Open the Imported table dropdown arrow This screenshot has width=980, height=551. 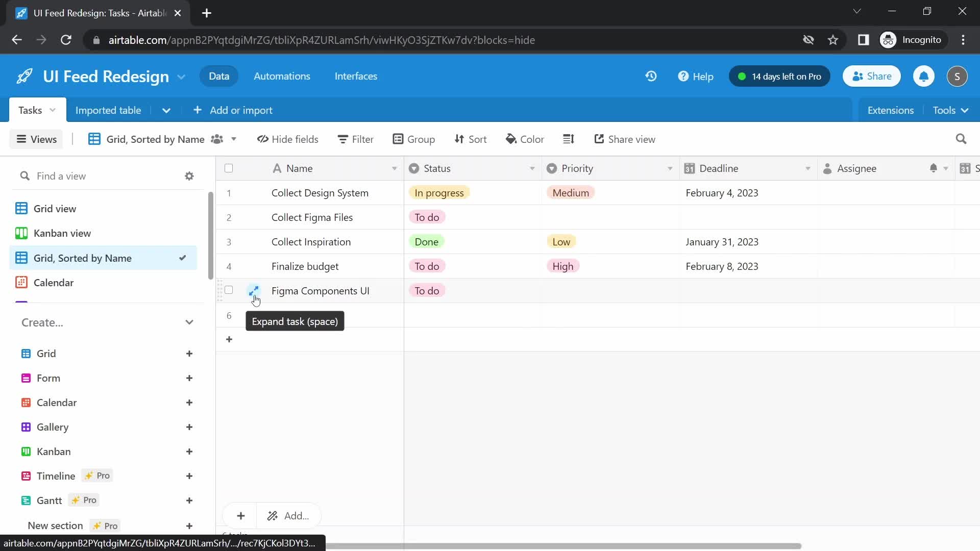pyautogui.click(x=166, y=110)
